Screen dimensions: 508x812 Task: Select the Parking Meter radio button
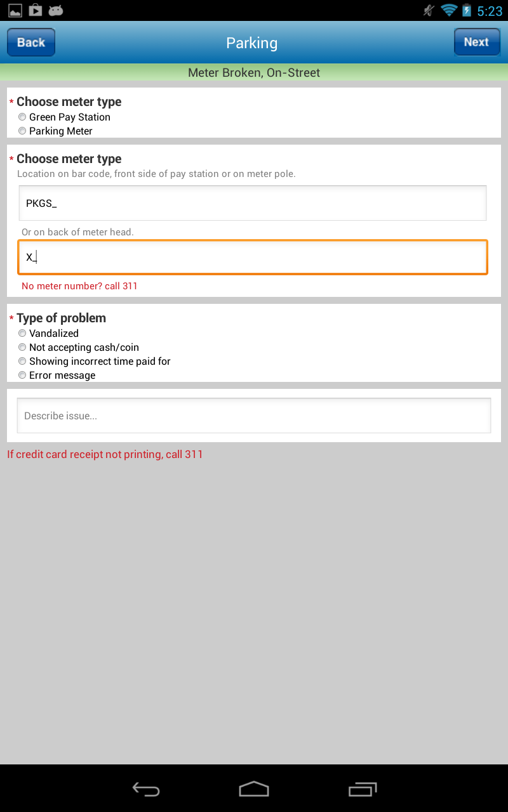coord(23,131)
